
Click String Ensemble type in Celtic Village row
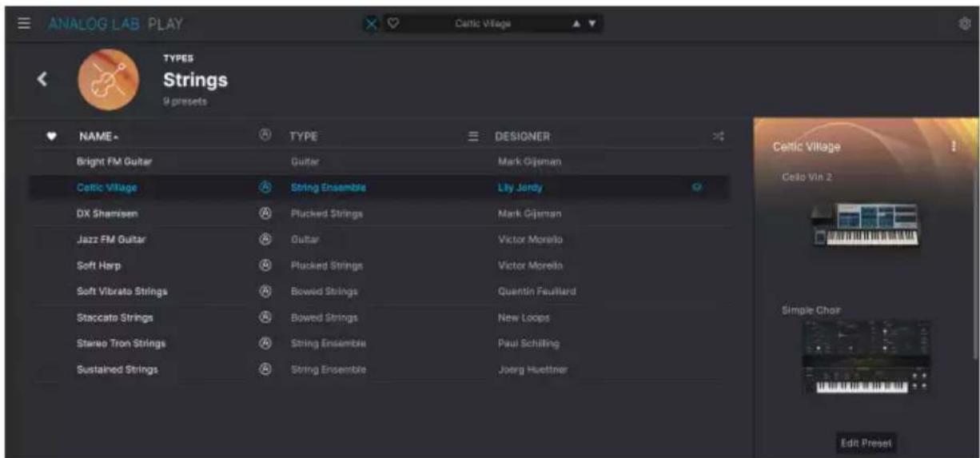pos(328,189)
